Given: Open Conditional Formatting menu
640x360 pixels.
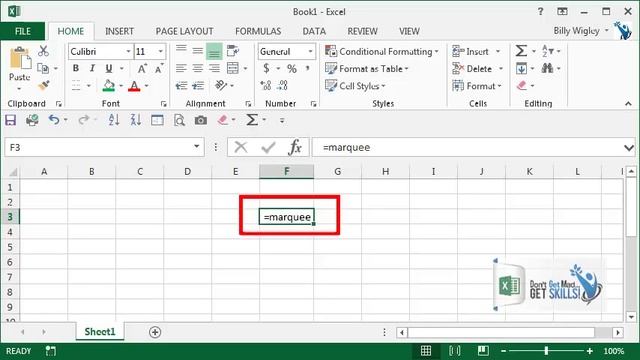Looking at the screenshot, I should 382,51.
